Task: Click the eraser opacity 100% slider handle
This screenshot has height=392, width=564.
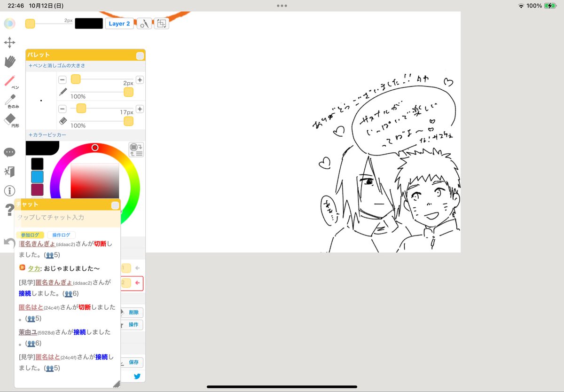Action: 128,121
